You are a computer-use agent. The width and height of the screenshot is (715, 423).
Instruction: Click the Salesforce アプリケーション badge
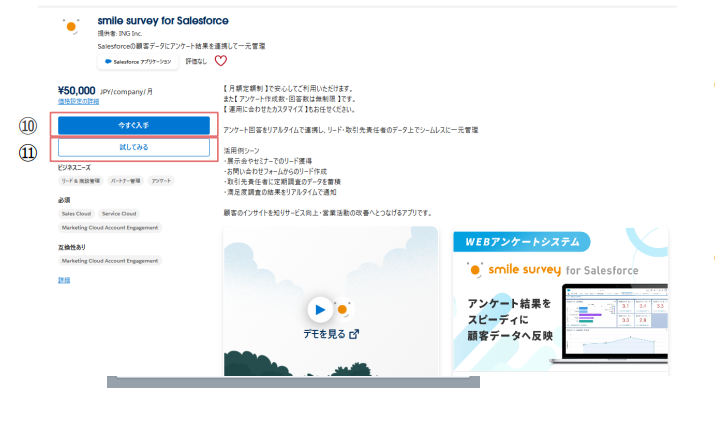tap(138, 62)
